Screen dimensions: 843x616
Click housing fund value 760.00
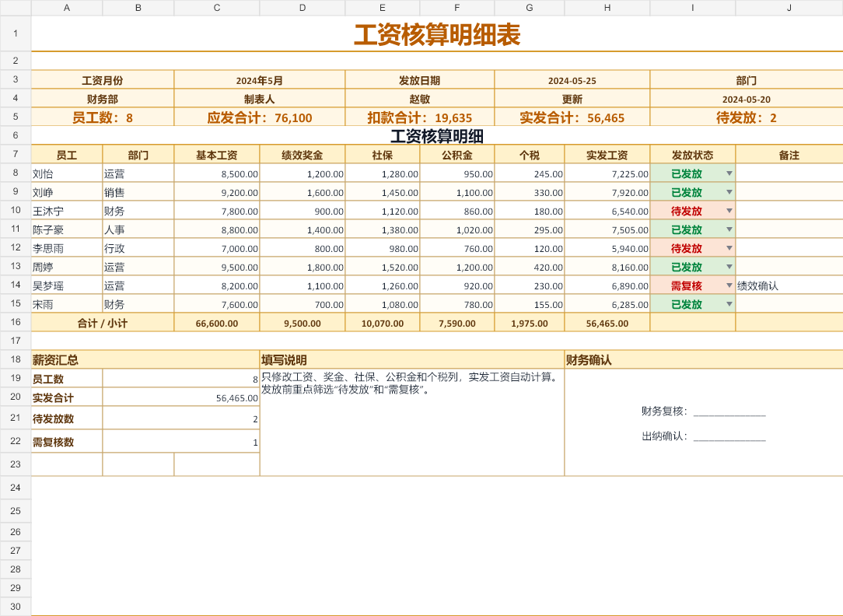457,248
